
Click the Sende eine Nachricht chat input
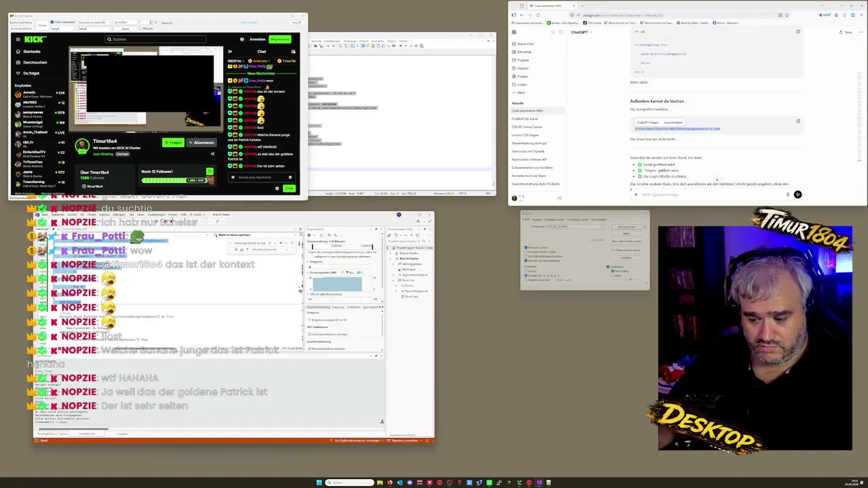coord(262,178)
